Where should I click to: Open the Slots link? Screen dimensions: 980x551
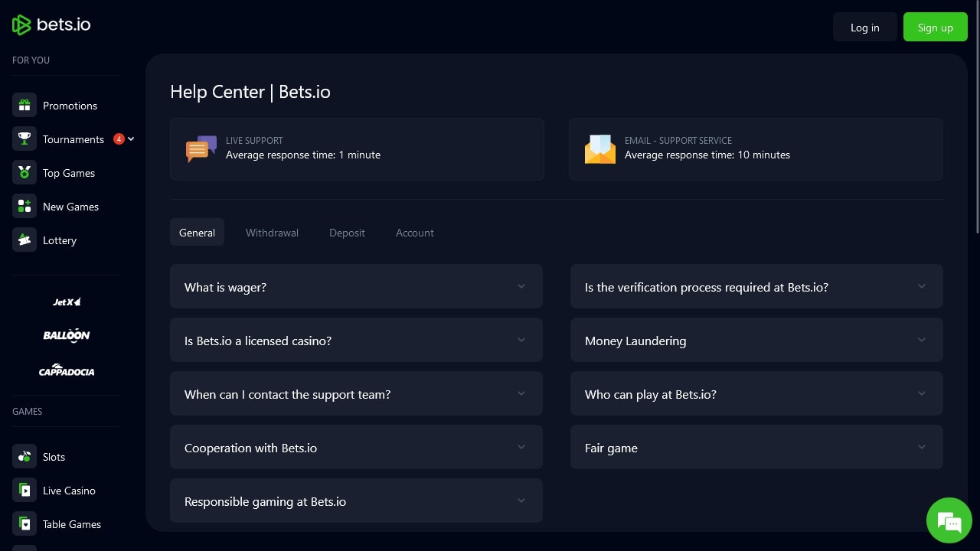[54, 457]
